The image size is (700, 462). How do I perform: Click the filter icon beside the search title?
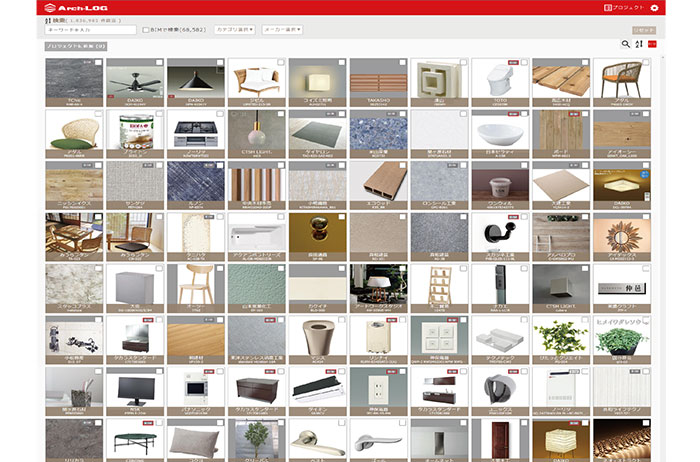click(47, 19)
